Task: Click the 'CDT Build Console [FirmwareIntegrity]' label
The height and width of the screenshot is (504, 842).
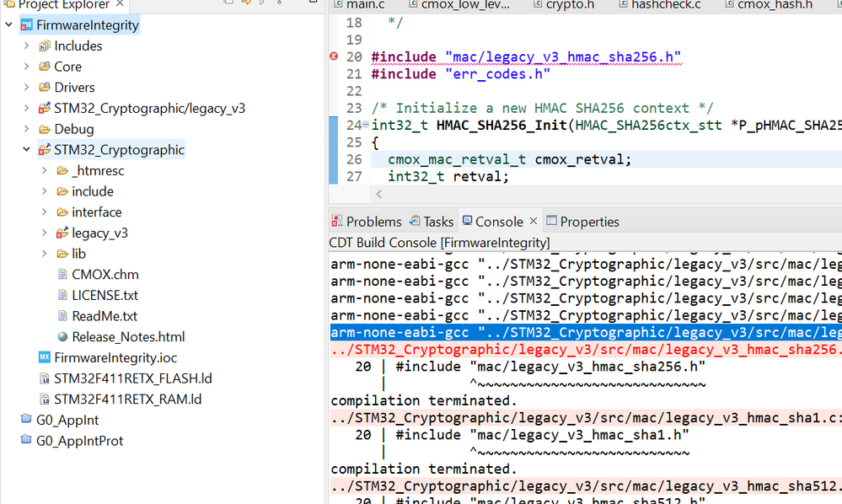Action: pyautogui.click(x=439, y=243)
